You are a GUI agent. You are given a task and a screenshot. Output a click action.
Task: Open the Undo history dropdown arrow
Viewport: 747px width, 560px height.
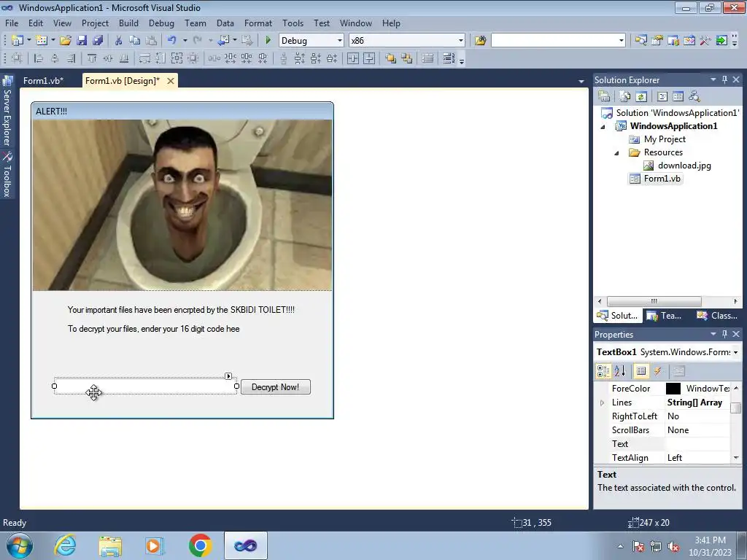point(185,41)
